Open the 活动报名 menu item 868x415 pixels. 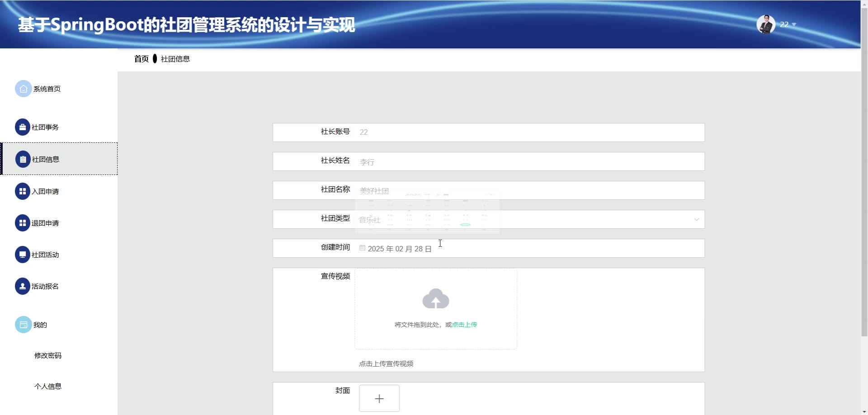[59, 286]
